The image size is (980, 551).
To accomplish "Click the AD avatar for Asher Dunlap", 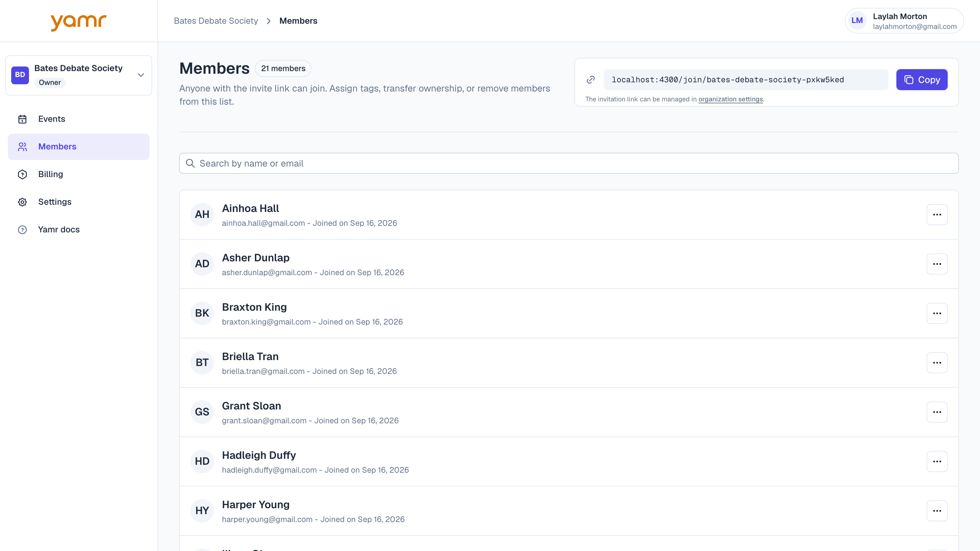I will tap(202, 264).
